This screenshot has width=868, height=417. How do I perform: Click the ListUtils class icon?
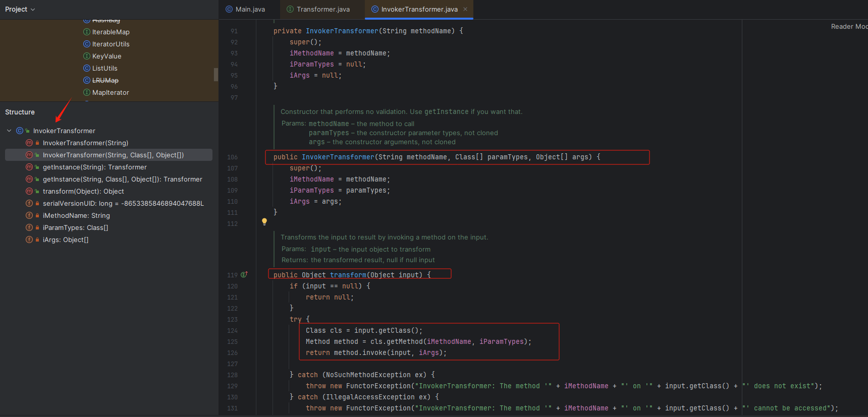click(x=87, y=68)
